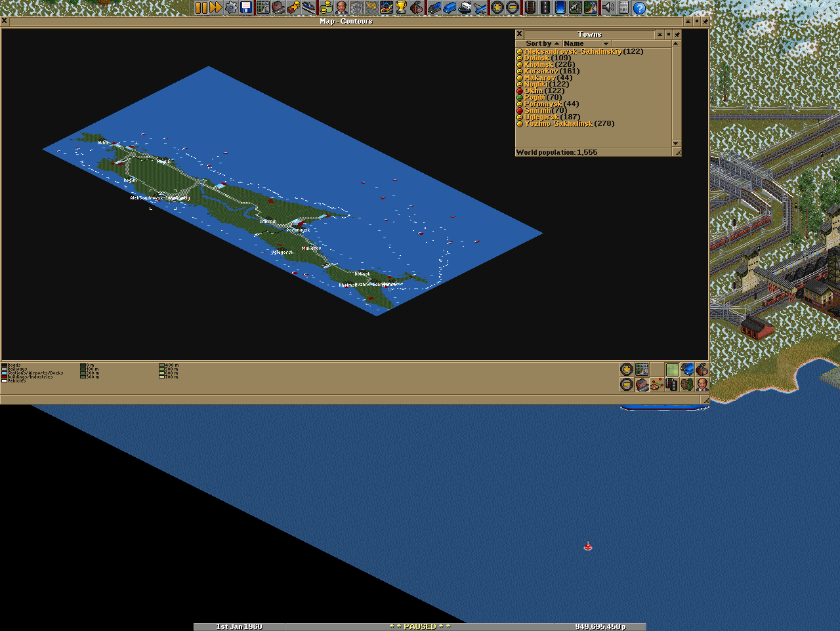Click the 949,695,450 p money display
840x631 pixels.
[x=600, y=626]
